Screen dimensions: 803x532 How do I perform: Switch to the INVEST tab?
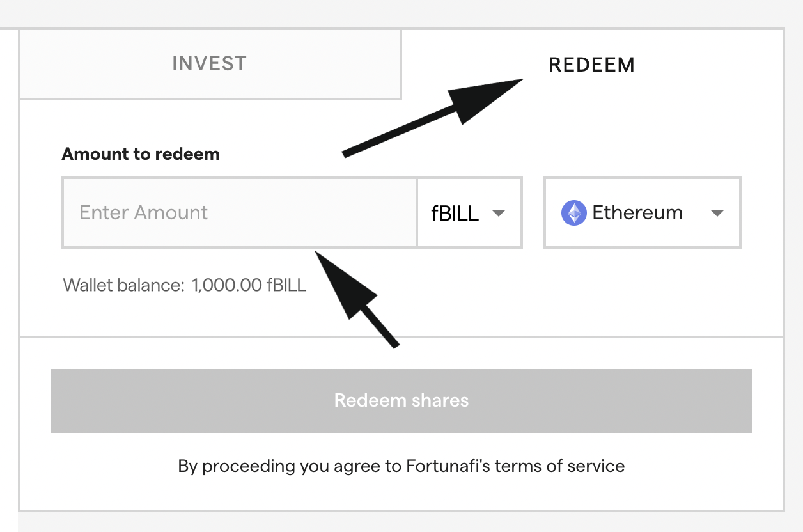point(209,64)
